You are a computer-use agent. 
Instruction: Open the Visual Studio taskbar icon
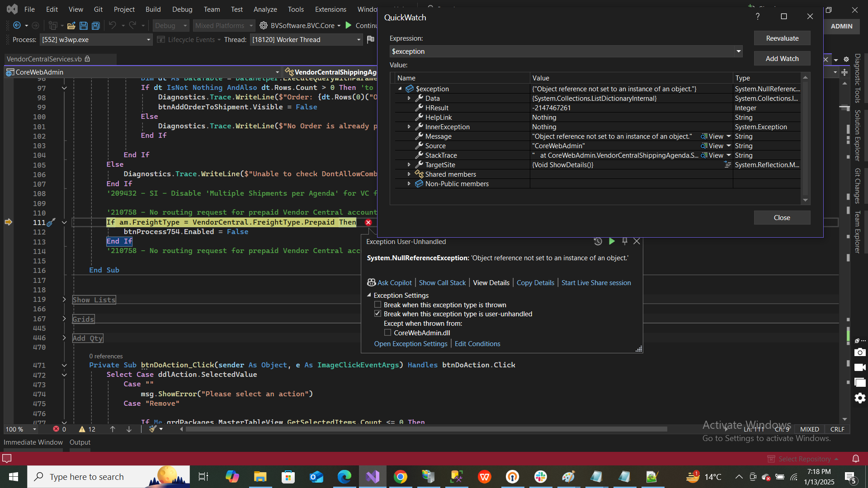pos(373,477)
